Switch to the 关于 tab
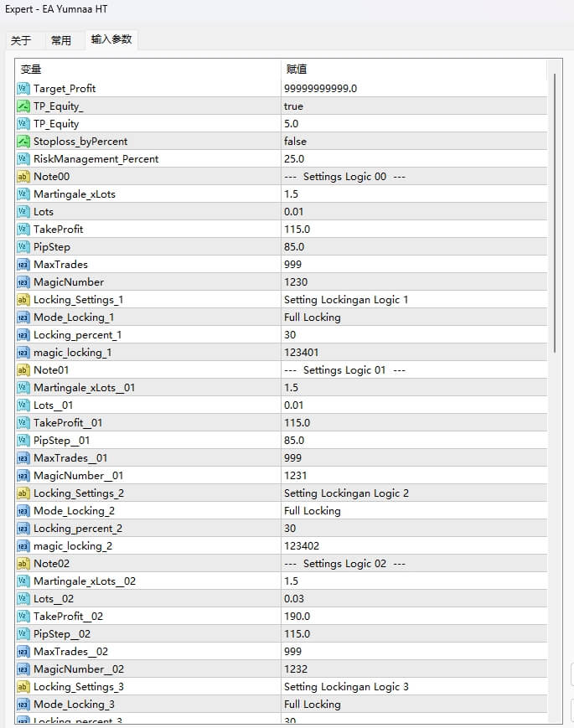The height and width of the screenshot is (728, 574). pyautogui.click(x=21, y=40)
